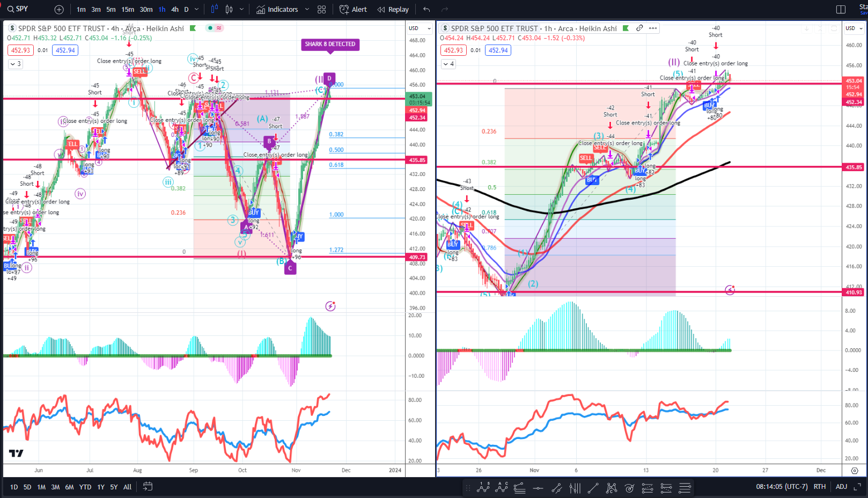Screen dimensions: 868x498
Task: Click the 452.94 buy price button on 1h chart
Action: pos(498,50)
